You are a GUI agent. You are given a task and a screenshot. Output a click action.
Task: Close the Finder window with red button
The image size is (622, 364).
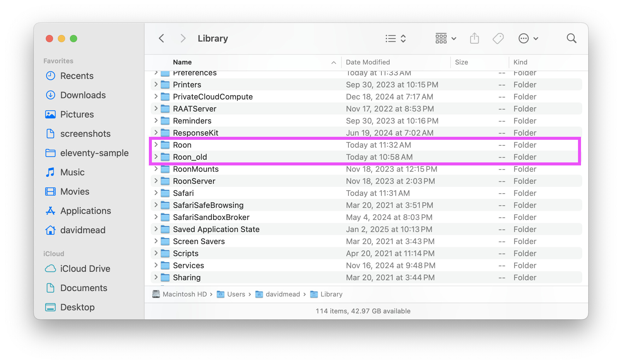(x=49, y=39)
